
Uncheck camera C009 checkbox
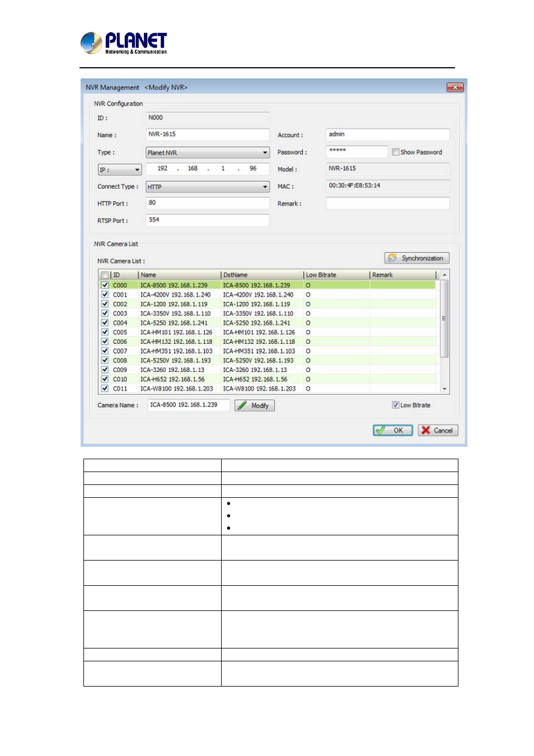[105, 370]
